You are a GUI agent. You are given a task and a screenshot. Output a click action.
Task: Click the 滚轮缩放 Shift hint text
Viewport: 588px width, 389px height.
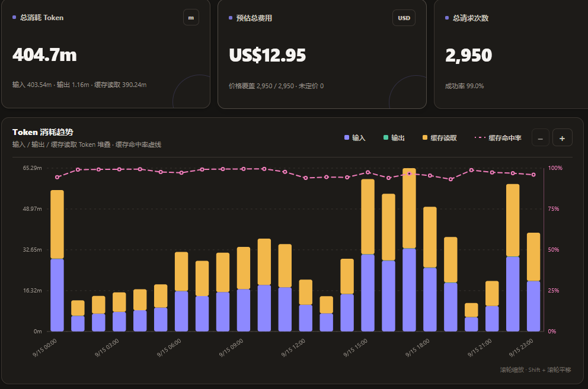(535, 370)
